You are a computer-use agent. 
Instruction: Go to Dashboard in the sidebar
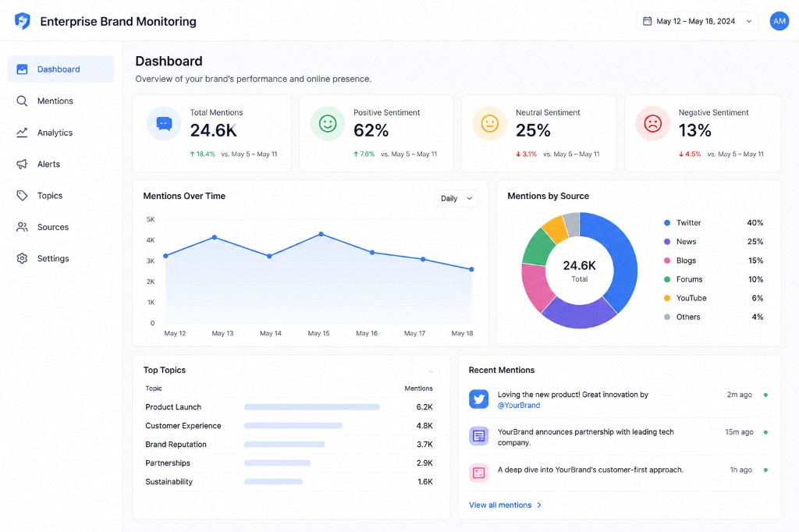61,69
